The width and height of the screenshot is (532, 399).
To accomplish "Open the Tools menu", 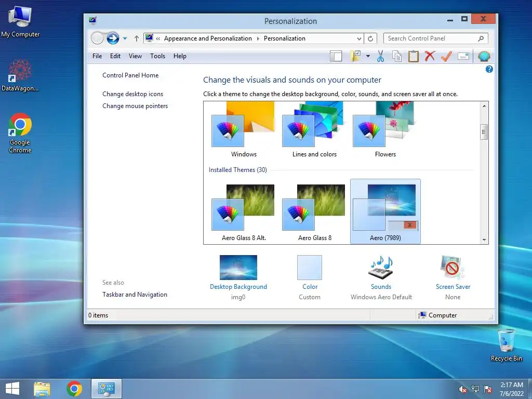I will coord(158,56).
